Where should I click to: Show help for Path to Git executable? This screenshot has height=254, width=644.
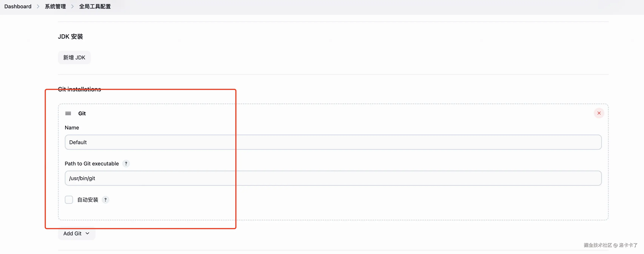pyautogui.click(x=126, y=164)
